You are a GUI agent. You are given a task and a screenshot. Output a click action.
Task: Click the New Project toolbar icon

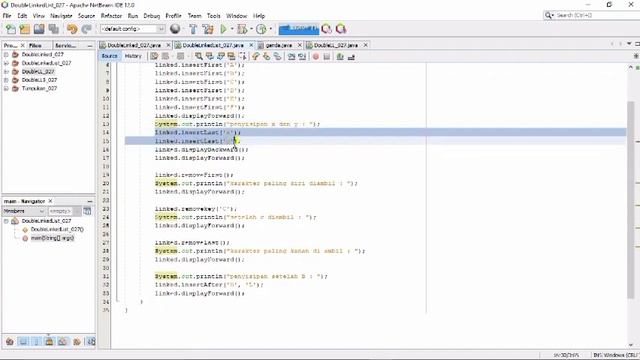24,29
